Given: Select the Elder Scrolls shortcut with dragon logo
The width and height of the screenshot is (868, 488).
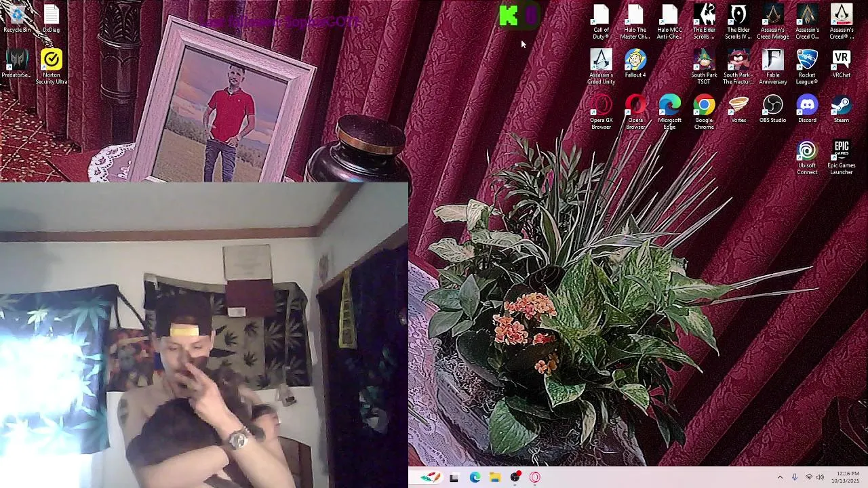Looking at the screenshot, I should 704,22.
